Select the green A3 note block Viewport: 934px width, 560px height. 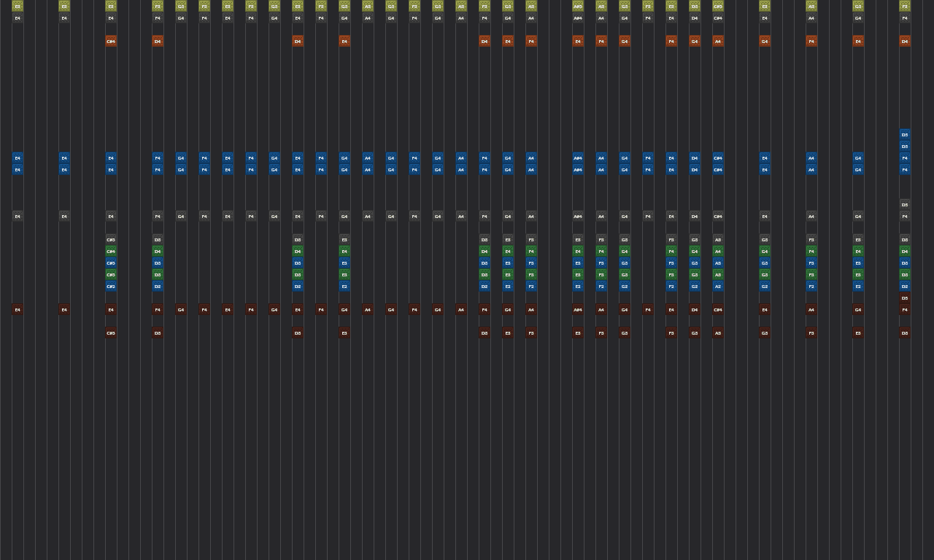point(718,274)
